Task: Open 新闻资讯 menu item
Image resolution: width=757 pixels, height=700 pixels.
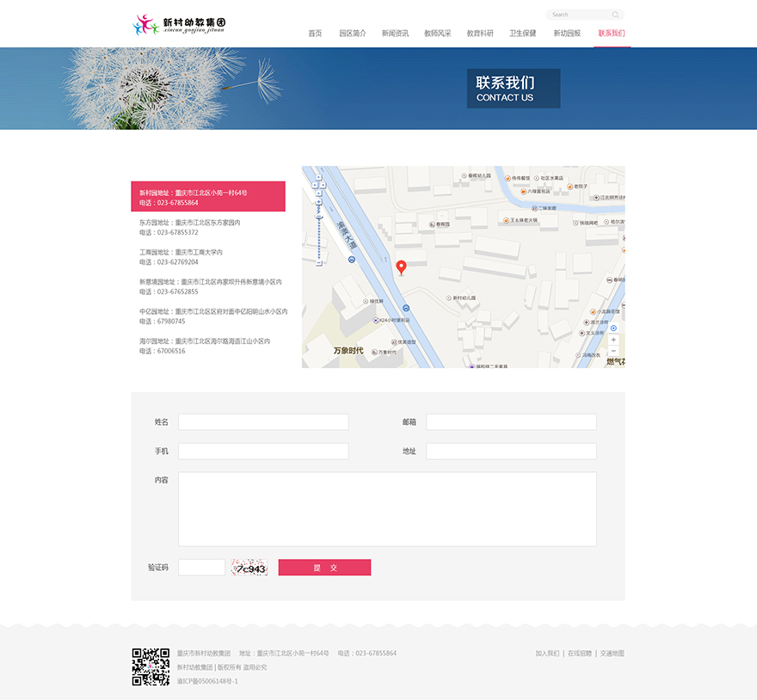Action: pos(395,34)
